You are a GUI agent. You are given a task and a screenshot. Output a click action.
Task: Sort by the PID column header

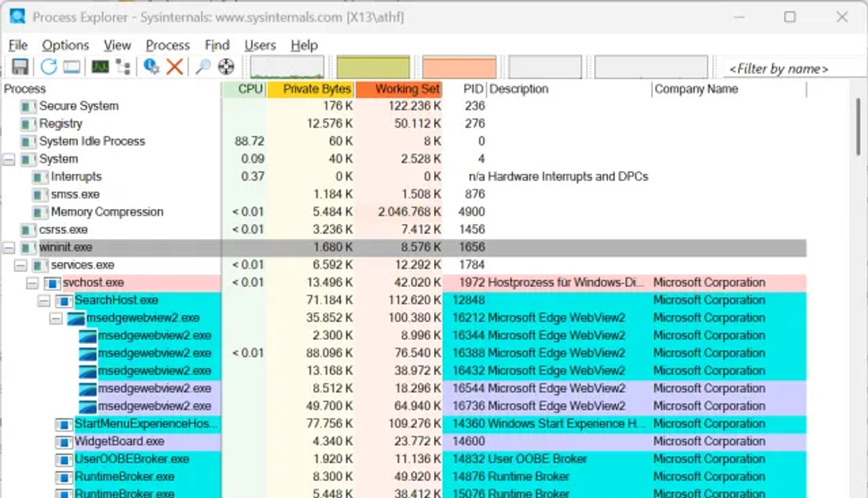[465, 89]
